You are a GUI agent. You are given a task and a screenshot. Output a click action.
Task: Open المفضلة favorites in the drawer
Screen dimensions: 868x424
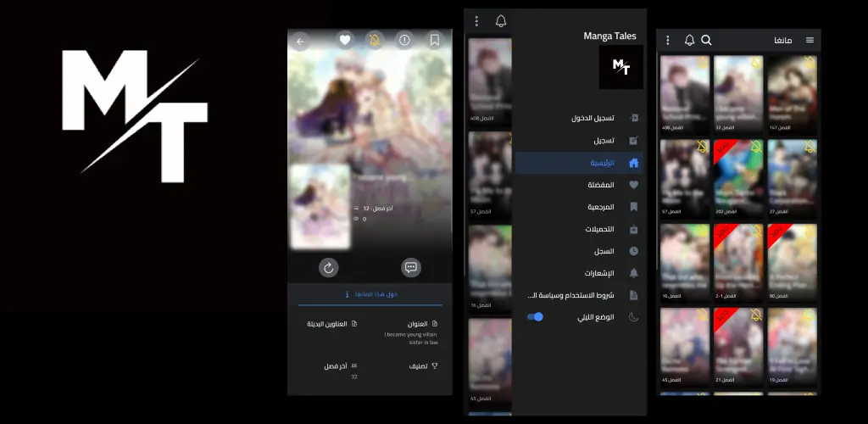(579, 185)
